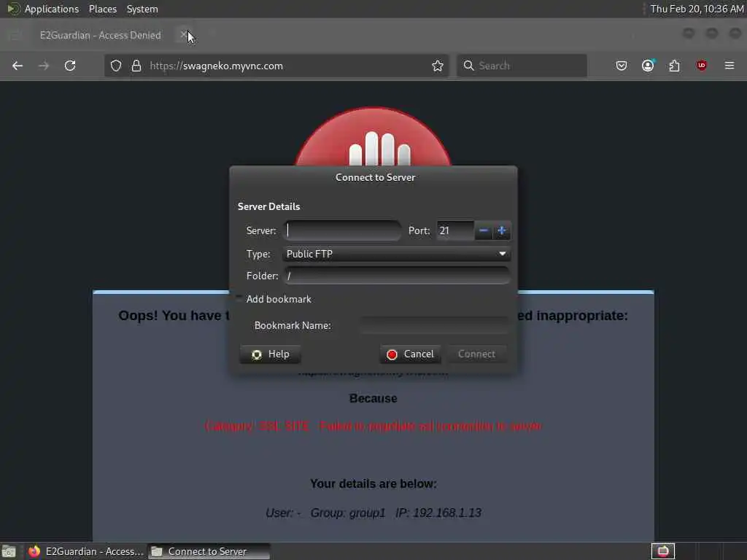Decrease port with minus button
This screenshot has height=560, width=747.
pos(483,231)
